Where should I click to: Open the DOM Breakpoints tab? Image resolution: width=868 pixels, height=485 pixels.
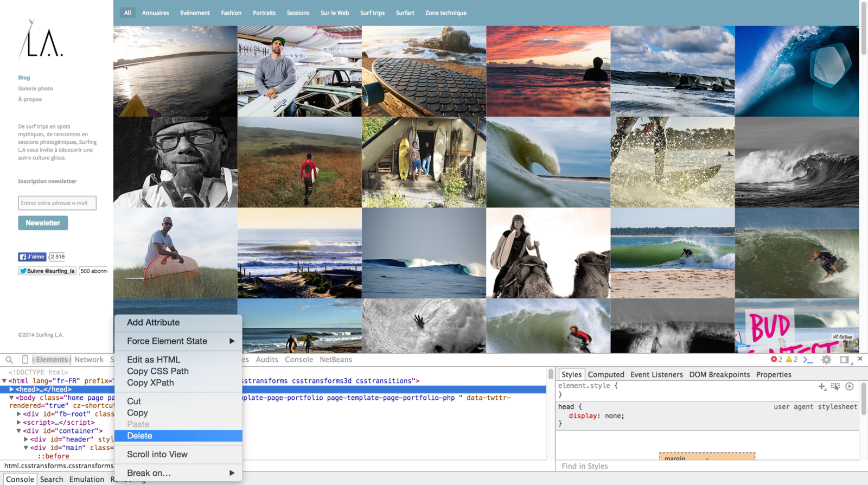pyautogui.click(x=719, y=374)
